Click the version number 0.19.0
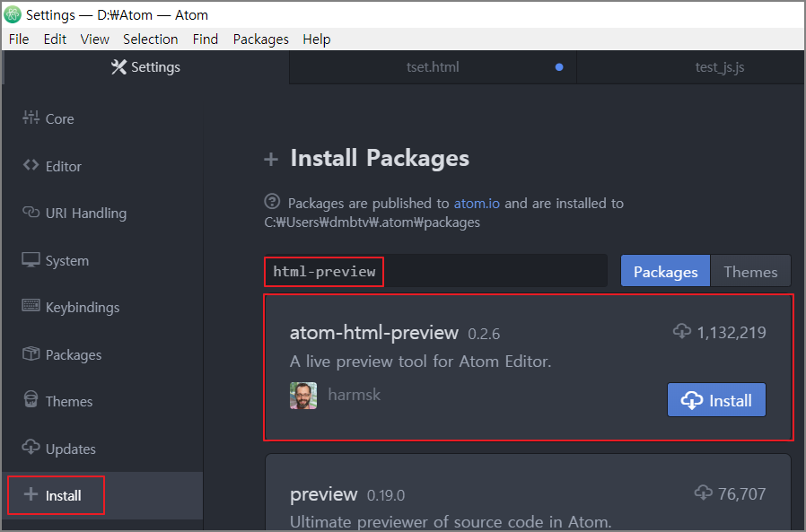The image size is (806, 532). coord(386,495)
